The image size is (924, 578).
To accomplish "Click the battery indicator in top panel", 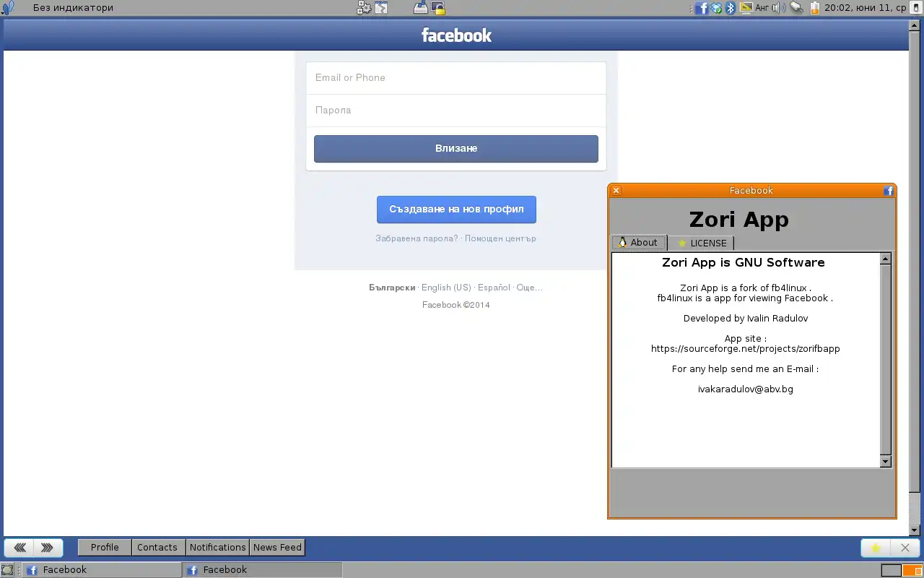I will point(815,8).
